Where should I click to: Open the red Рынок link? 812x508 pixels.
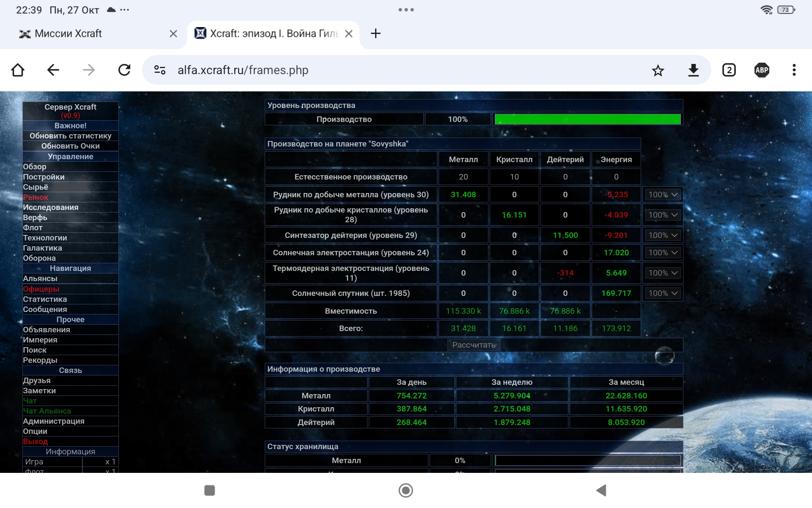coord(36,197)
